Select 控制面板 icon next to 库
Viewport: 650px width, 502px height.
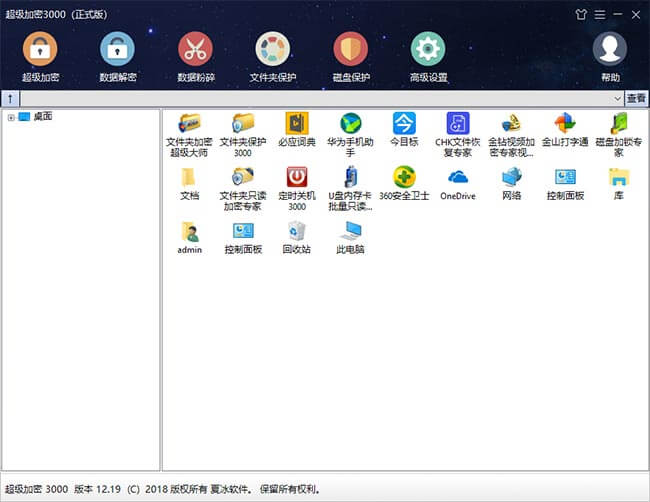coord(565,184)
